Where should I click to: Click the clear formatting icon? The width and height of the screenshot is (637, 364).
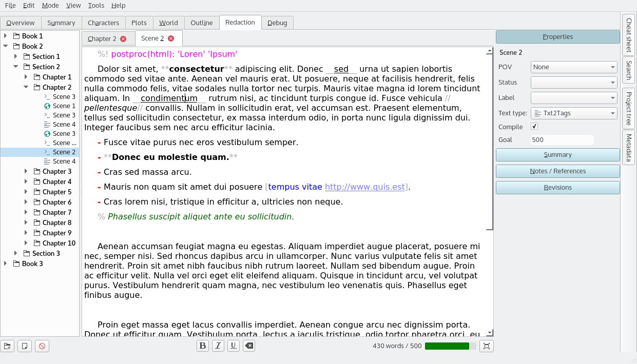point(248,346)
